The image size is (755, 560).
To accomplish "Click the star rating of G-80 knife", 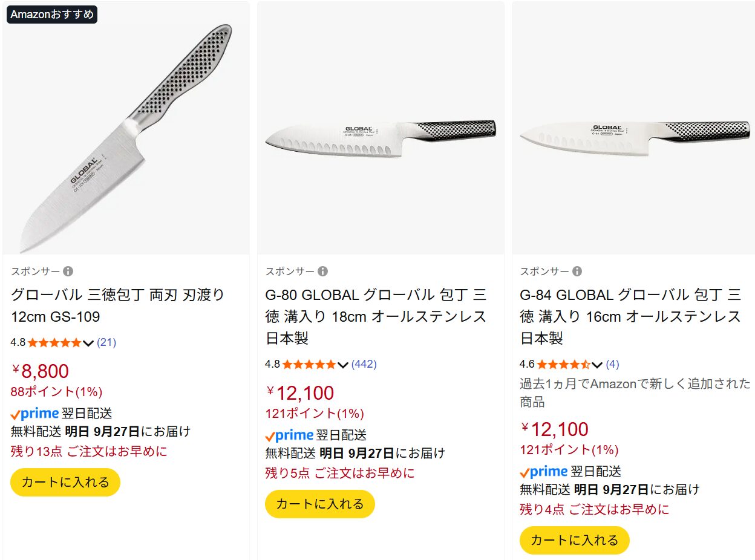I will pos(309,365).
